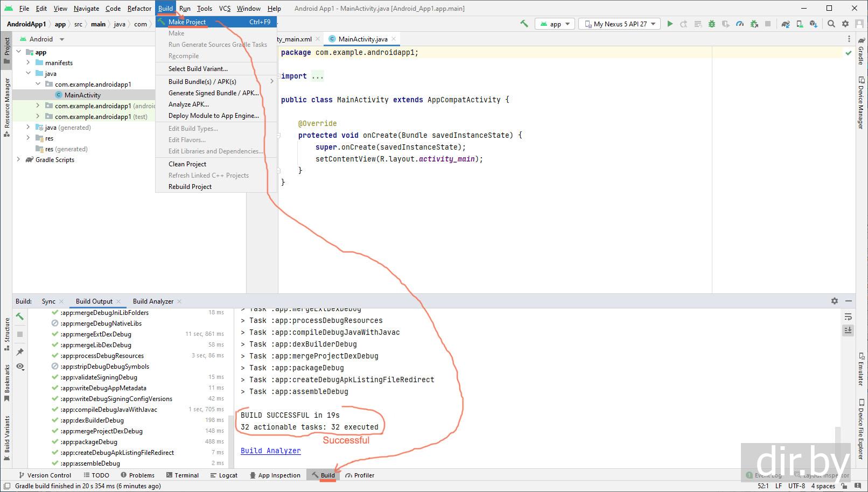Click the Debug app bug icon
The height and width of the screenshot is (492, 868).
pos(712,24)
